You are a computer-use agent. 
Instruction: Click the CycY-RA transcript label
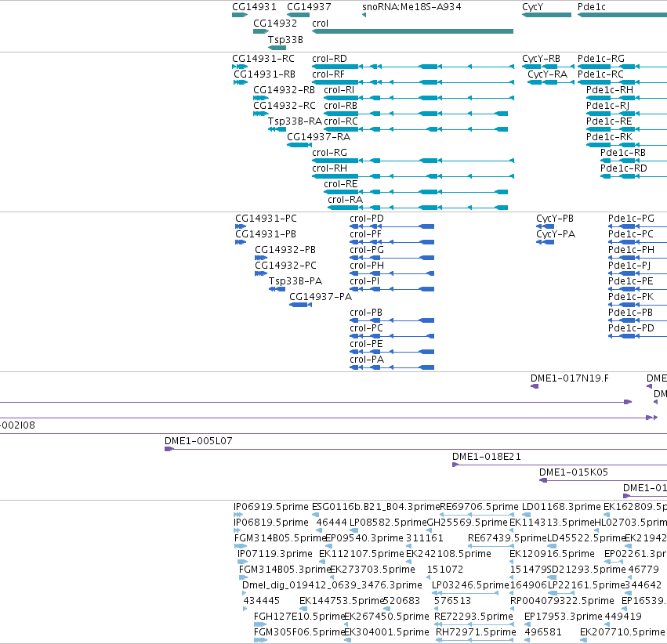547,74
